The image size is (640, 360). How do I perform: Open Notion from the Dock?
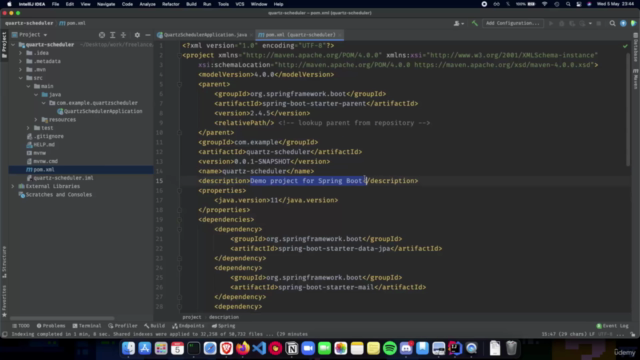point(292,348)
